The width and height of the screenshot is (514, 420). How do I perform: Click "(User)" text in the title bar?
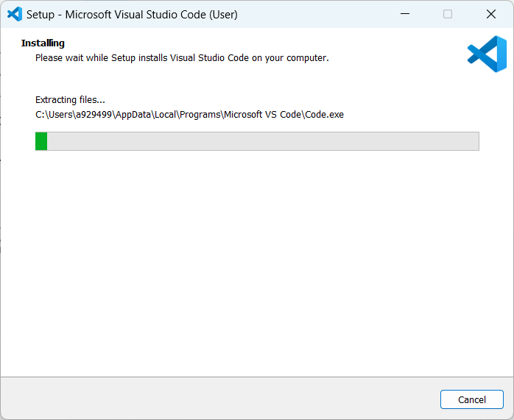(222, 14)
